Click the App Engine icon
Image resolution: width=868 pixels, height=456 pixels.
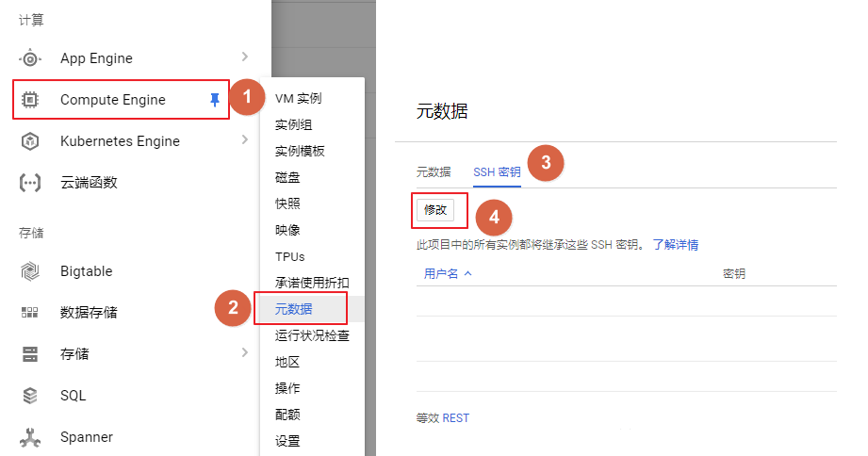(x=30, y=58)
